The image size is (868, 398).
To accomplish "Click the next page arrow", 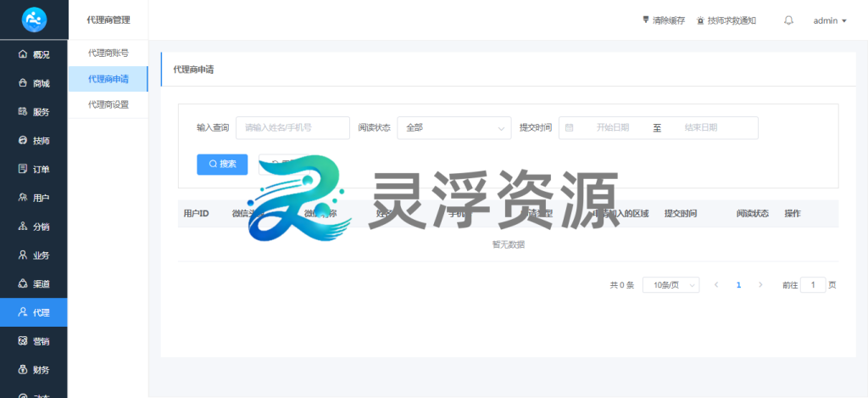I will click(760, 285).
